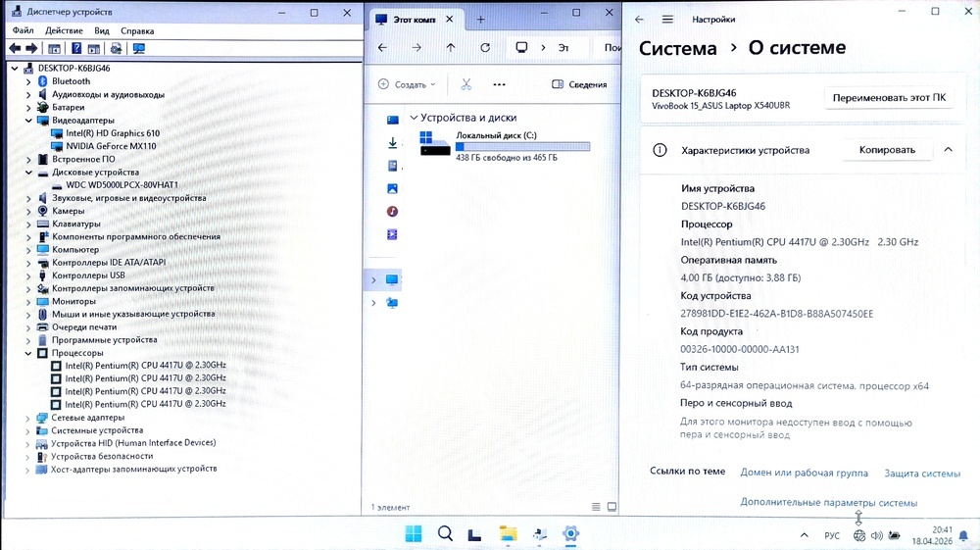Click scan for hardware changes monitor icon
The image size is (980, 550).
coord(139,48)
